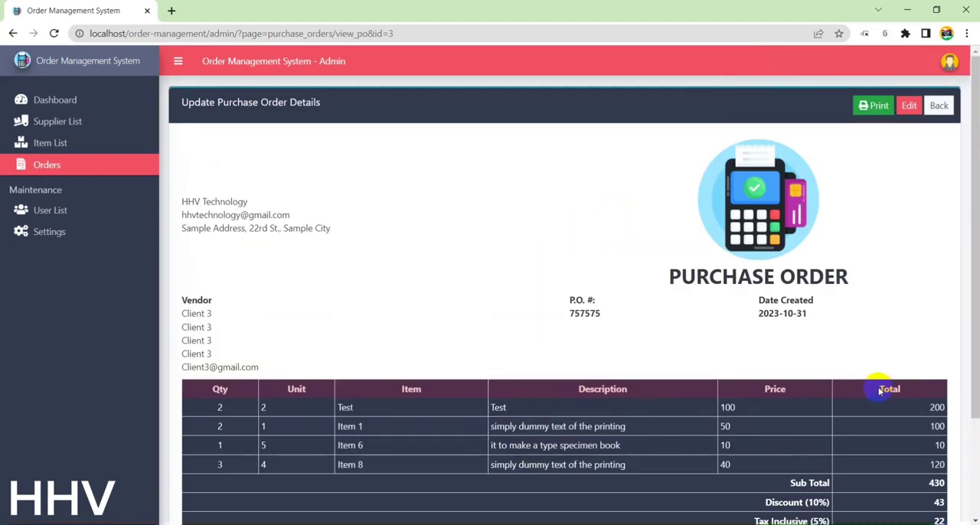Click the 'Price' column header
Viewport: 980px width, 525px height.
[x=775, y=389]
